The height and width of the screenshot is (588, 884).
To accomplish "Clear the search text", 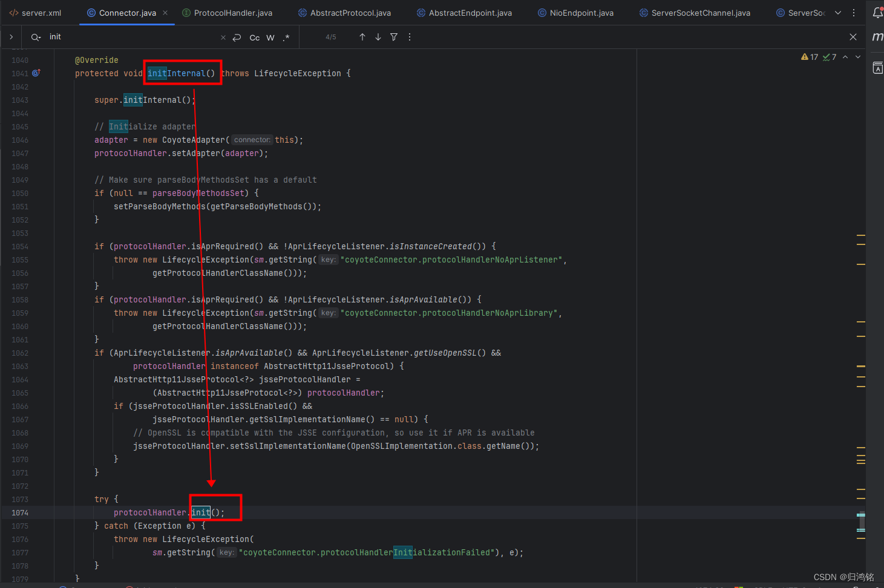I will [x=223, y=38].
